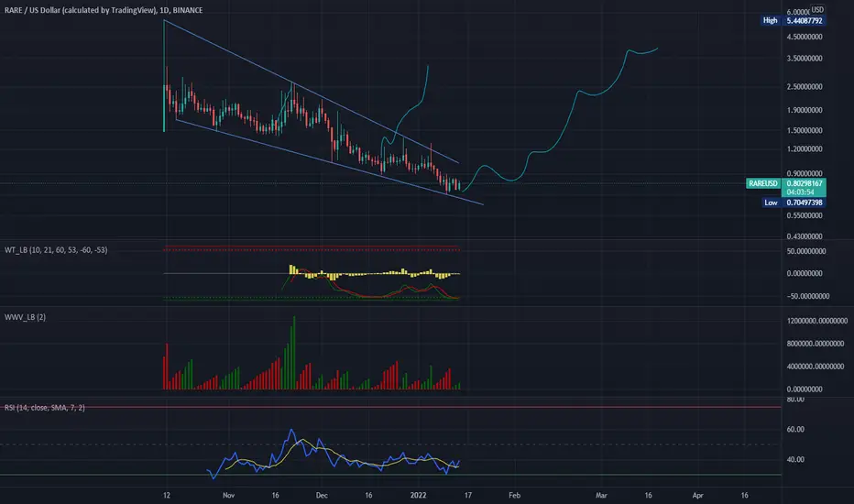This screenshot has height=504, width=854.
Task: Click the 3.50000000 price axis label
Action: click(x=804, y=59)
